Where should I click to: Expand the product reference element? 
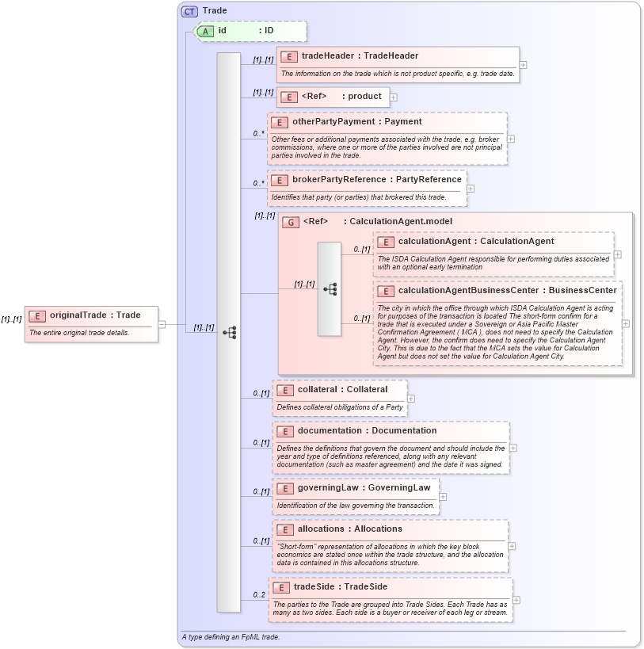(x=393, y=96)
